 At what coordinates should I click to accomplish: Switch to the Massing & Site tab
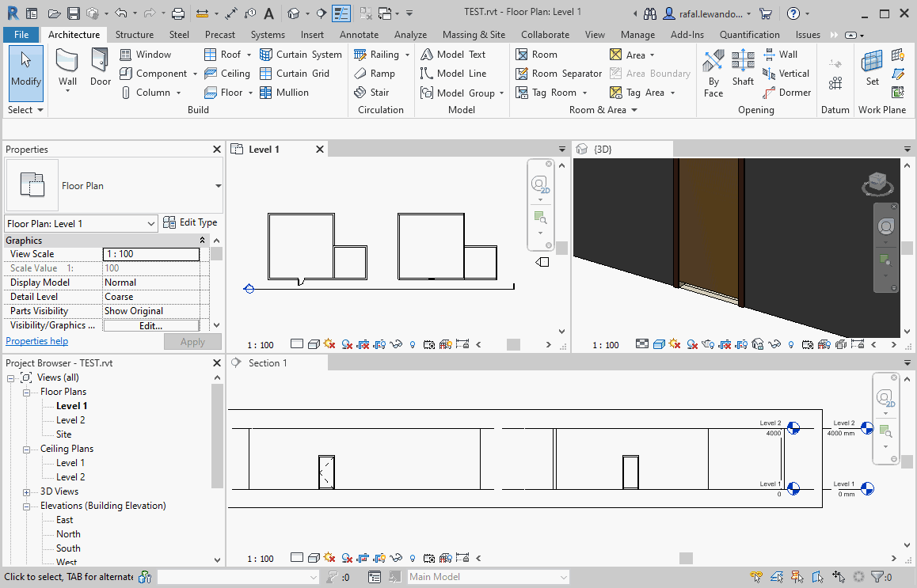474,35
